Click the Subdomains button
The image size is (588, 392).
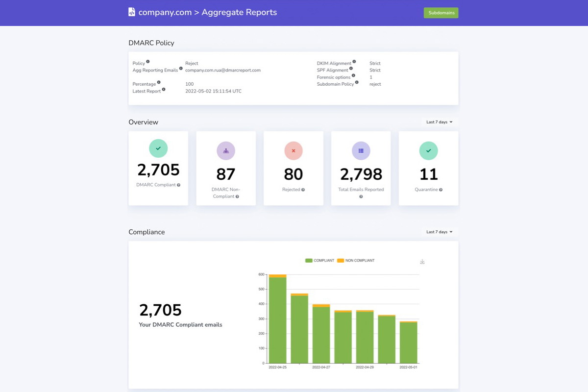[441, 13]
